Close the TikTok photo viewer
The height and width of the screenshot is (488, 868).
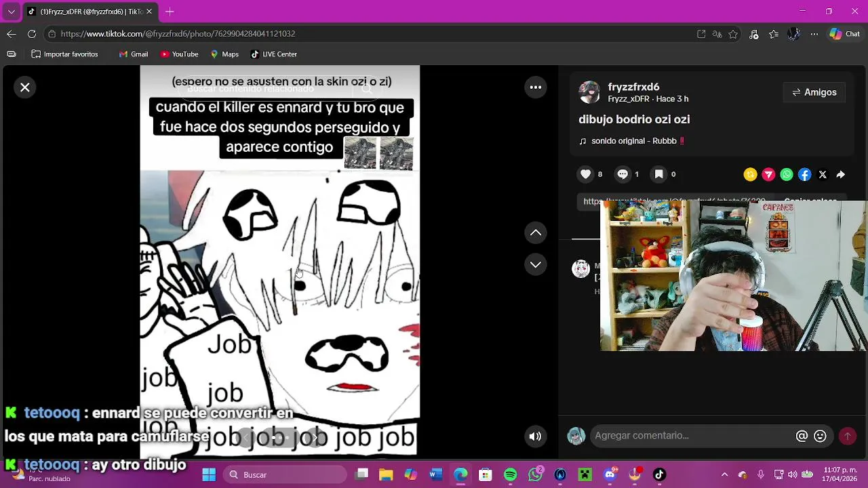pyautogui.click(x=25, y=87)
